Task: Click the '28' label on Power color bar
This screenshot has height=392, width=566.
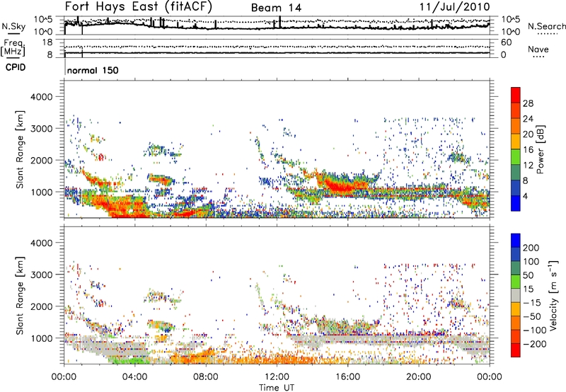Action: click(x=528, y=103)
